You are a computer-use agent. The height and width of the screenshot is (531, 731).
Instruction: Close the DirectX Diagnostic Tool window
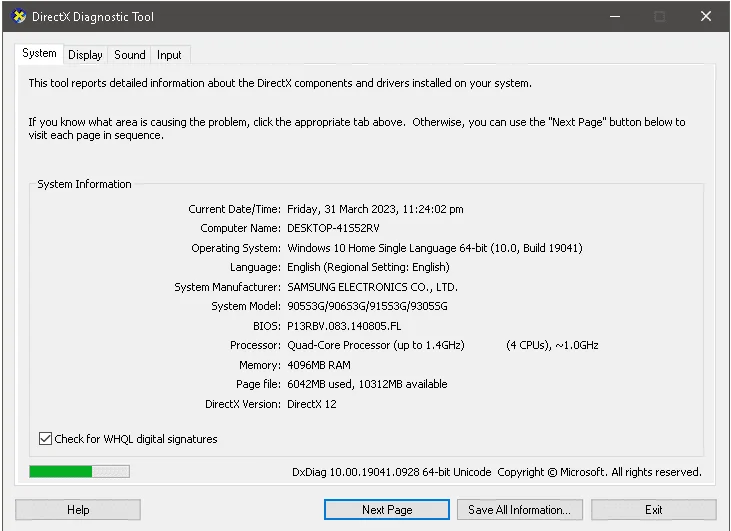[x=706, y=16]
